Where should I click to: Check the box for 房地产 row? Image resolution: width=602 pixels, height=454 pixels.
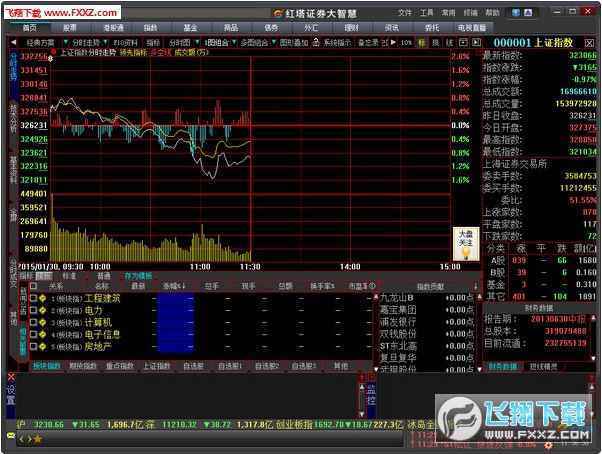pos(33,347)
